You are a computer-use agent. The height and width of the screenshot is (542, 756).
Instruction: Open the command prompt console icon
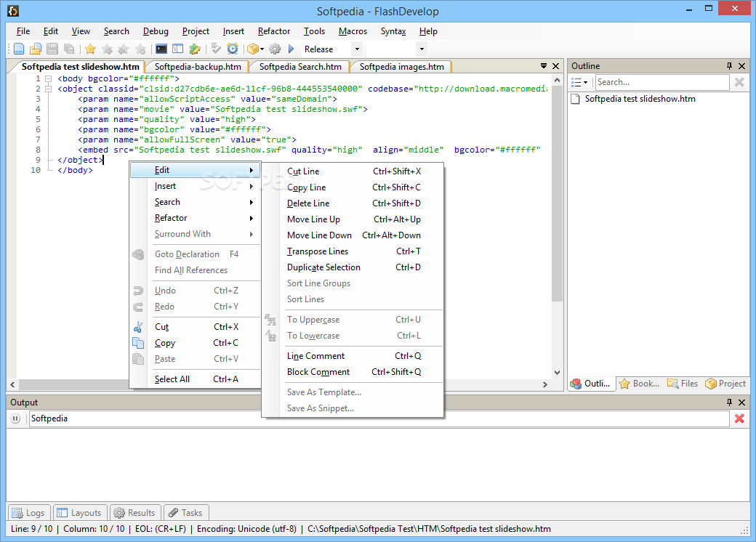(161, 49)
